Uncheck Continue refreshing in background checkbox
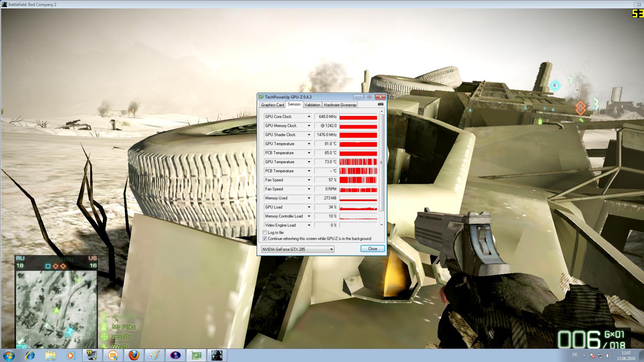 265,239
